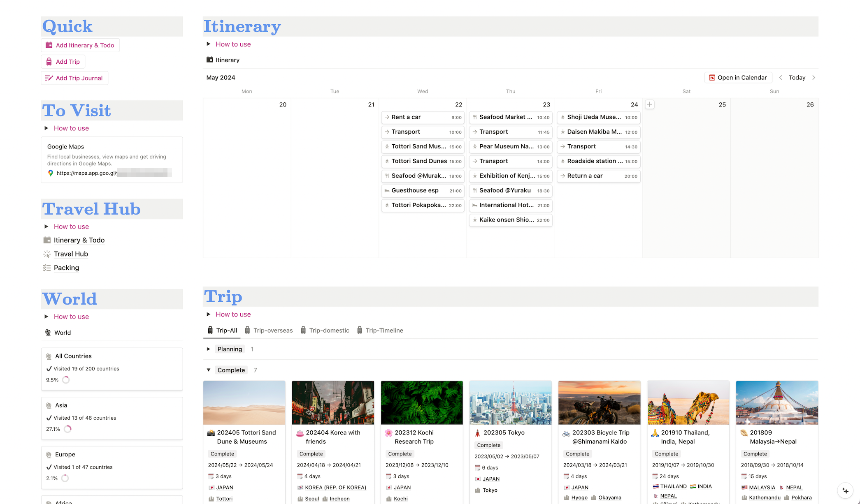Click the Add Itinerary & Todo button
This screenshot has height=504, width=860.
click(80, 45)
